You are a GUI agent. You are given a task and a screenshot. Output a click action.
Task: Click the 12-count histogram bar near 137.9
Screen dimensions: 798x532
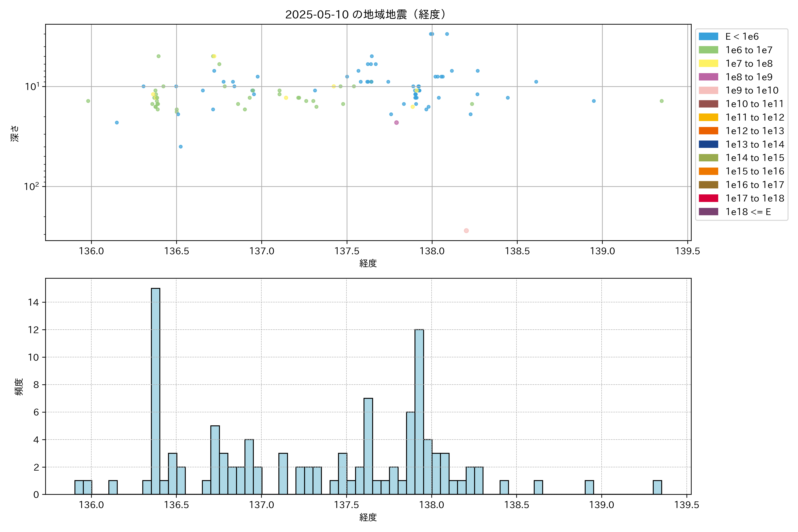[x=419, y=411]
